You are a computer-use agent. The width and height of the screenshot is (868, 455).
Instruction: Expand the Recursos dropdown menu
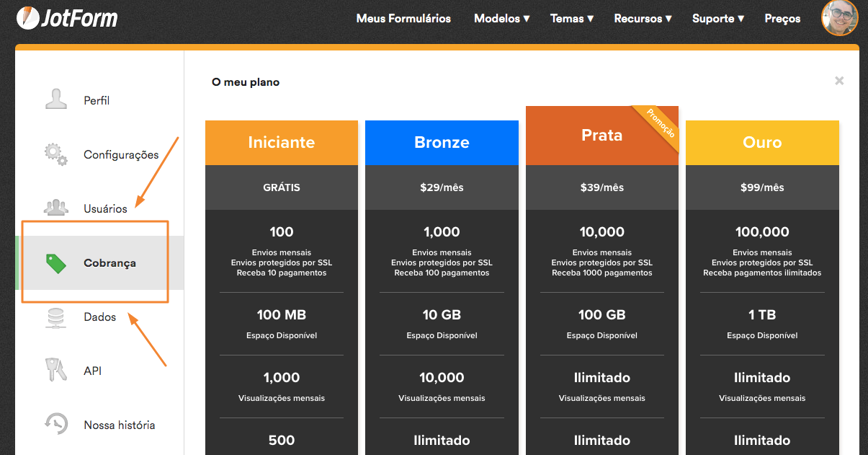pyautogui.click(x=643, y=19)
